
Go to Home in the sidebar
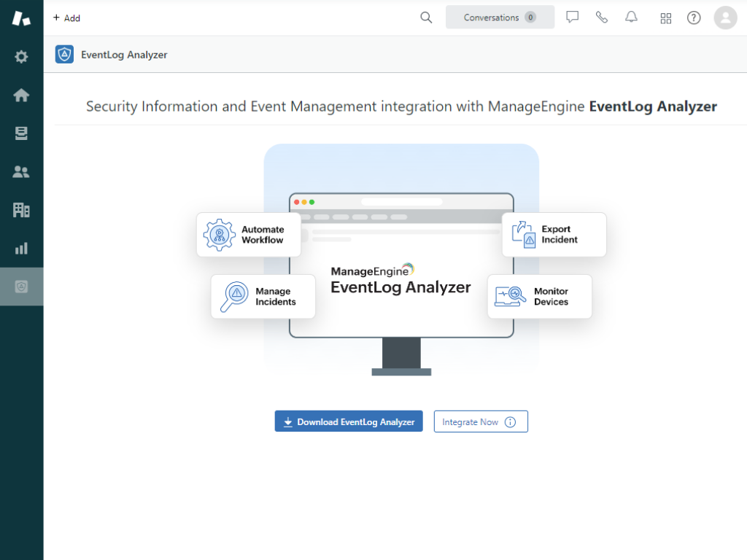coord(21,95)
